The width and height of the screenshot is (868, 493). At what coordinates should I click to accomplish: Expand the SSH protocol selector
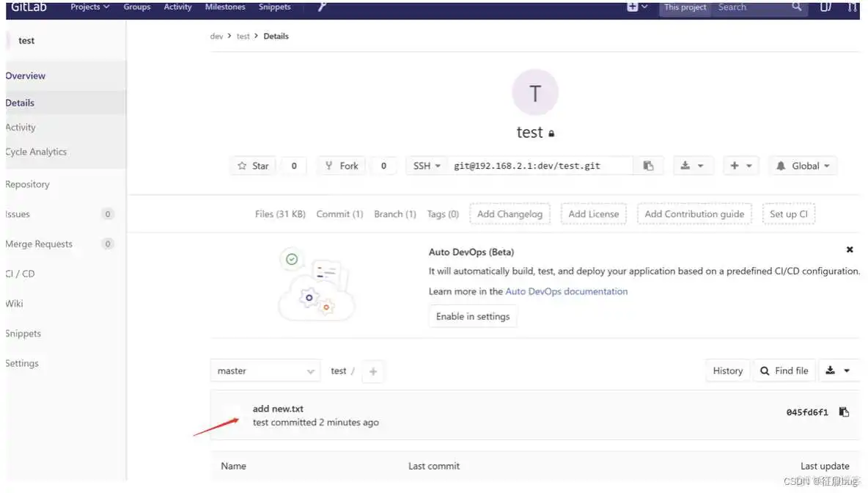coord(426,165)
